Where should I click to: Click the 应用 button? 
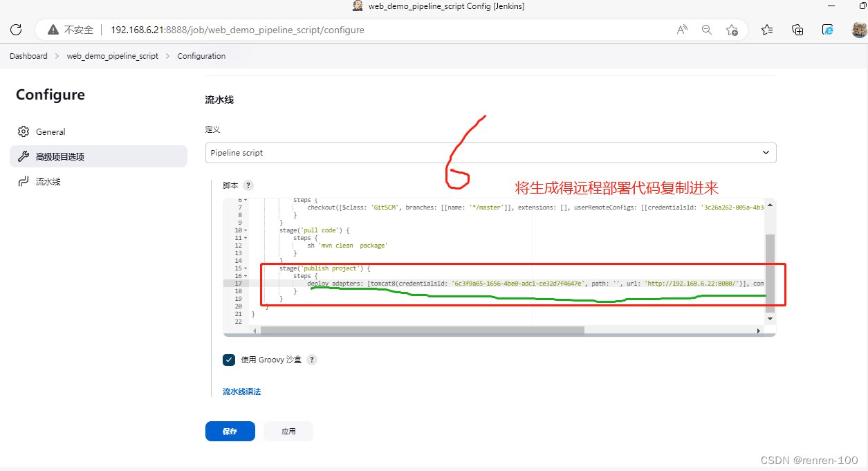click(288, 431)
